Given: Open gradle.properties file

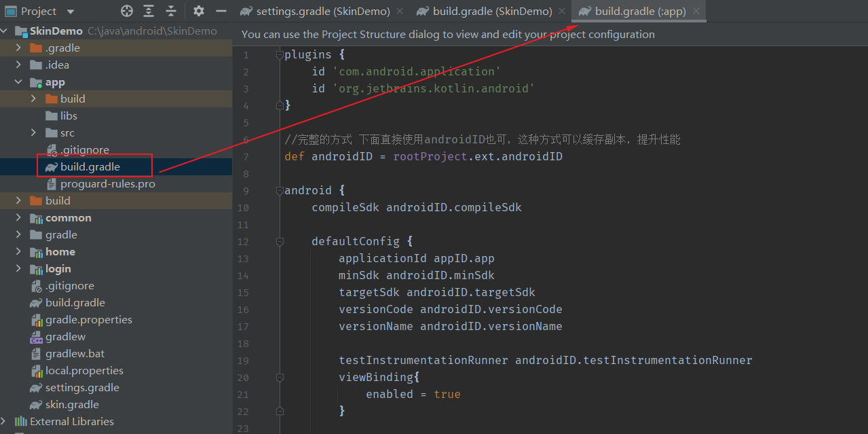Looking at the screenshot, I should coord(88,320).
